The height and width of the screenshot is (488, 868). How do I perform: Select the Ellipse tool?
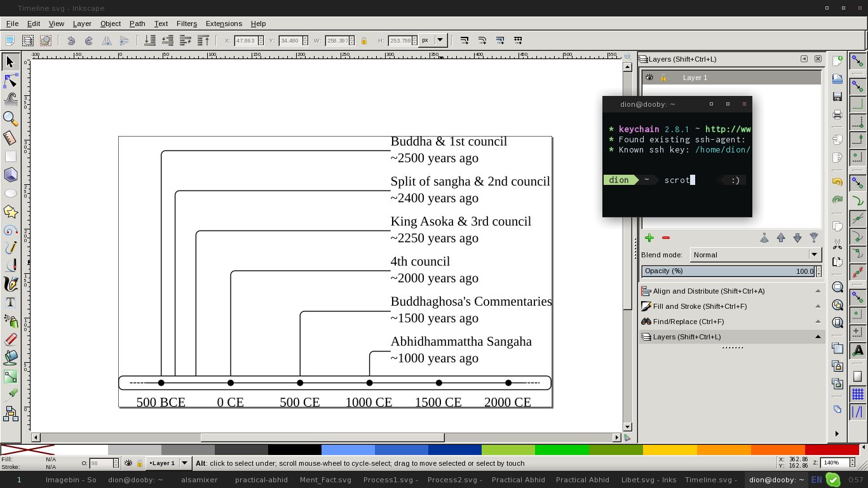click(x=10, y=193)
